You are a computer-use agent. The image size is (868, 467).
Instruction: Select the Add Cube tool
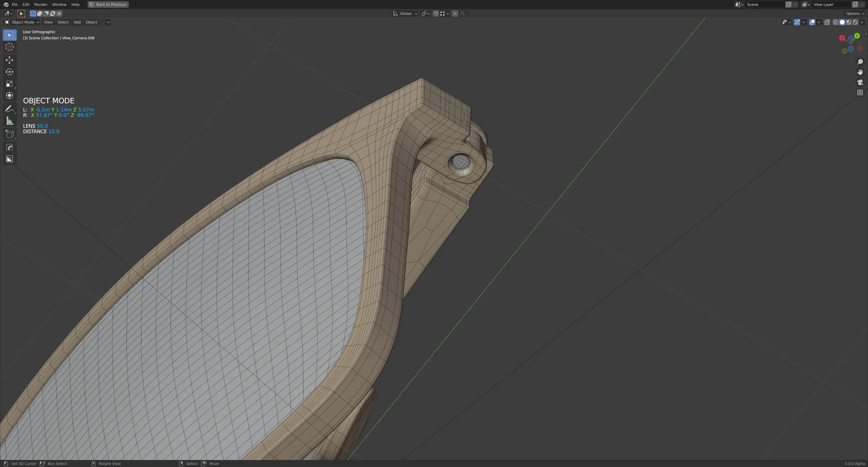coord(9,134)
